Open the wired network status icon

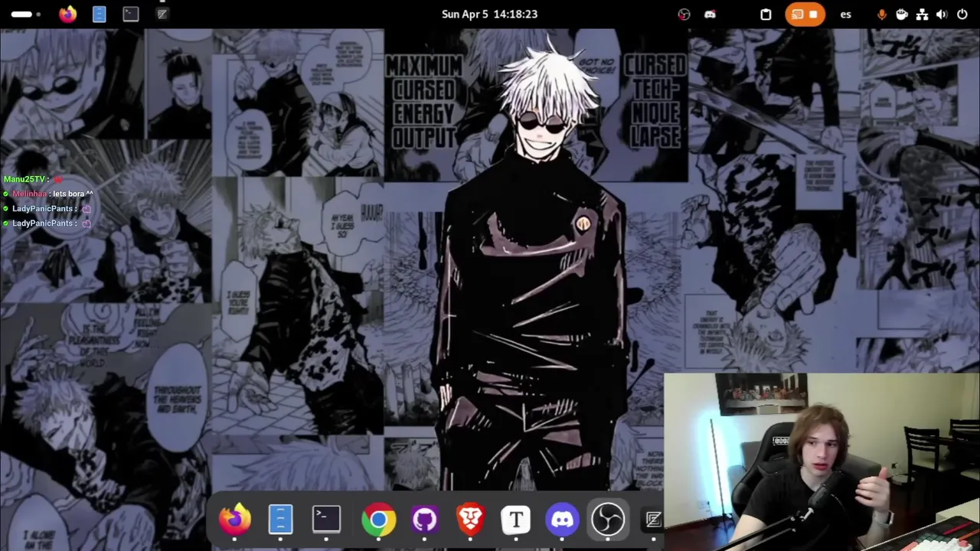pos(922,14)
